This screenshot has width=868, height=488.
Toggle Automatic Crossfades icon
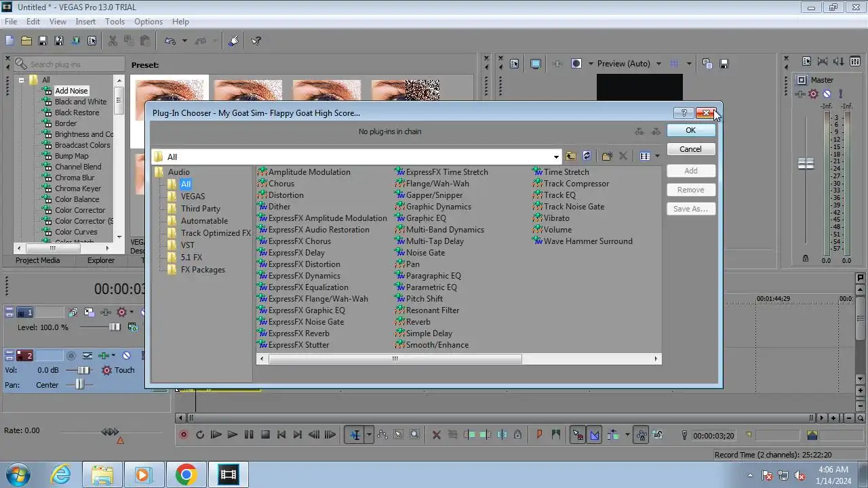click(x=595, y=434)
